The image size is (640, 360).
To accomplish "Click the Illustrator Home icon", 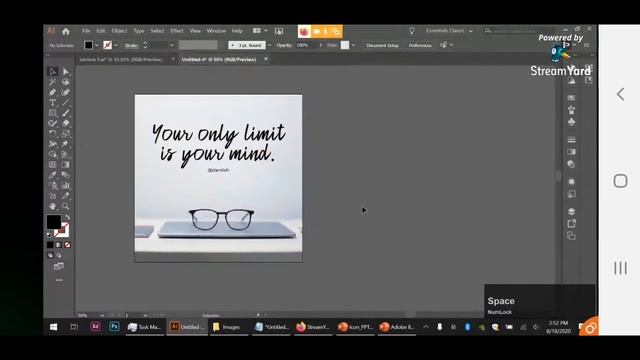I will (x=66, y=31).
